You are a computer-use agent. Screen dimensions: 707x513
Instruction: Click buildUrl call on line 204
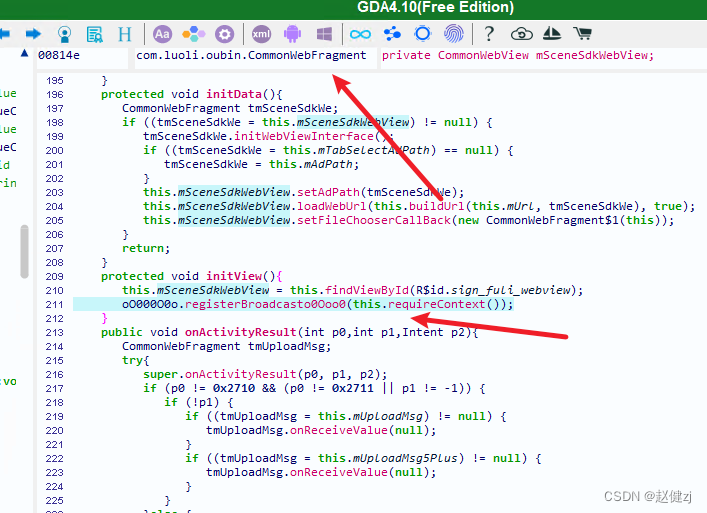[x=437, y=206]
